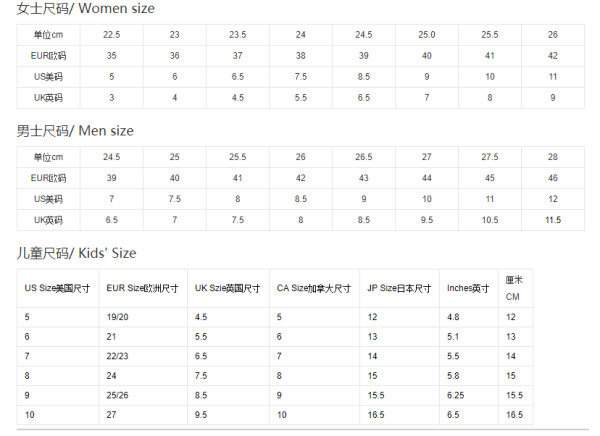The width and height of the screenshot is (600, 436).
Task: Click the Men UK size "11.5" cell
Action: pyautogui.click(x=553, y=220)
